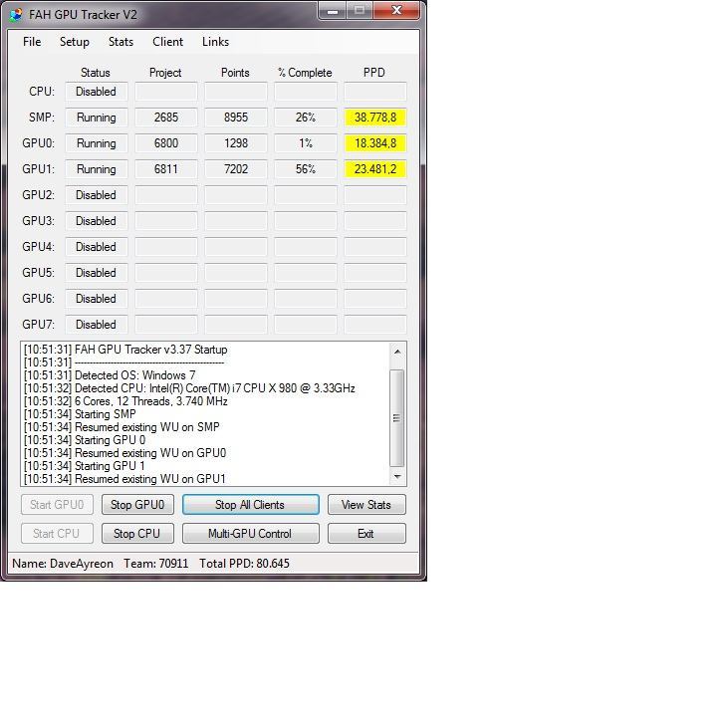Click 'Name: DaveAyreon' in status bar
The height and width of the screenshot is (723, 728).
click(63, 564)
